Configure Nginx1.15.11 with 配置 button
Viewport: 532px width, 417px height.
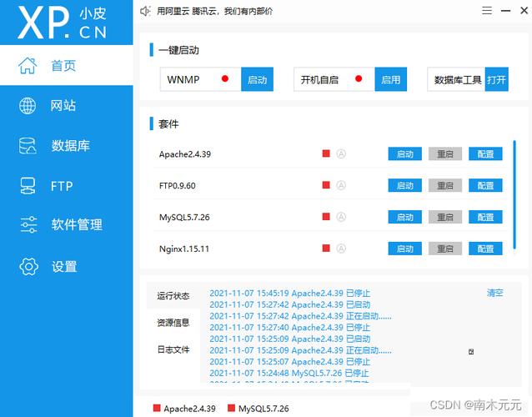coord(485,249)
